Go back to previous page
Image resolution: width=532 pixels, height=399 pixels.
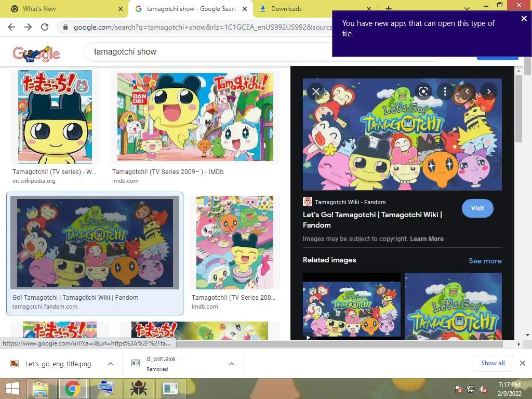(x=11, y=27)
